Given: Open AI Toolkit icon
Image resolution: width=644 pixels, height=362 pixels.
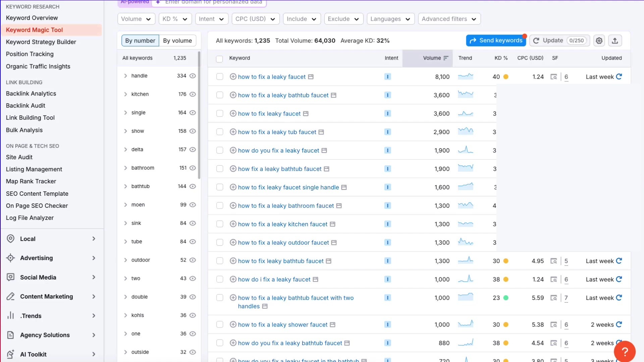Looking at the screenshot, I should (11, 354).
